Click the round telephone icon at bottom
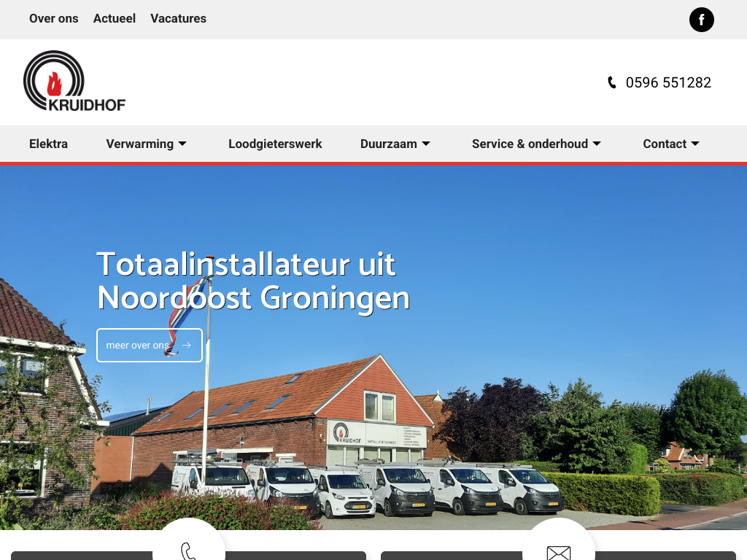This screenshot has width=747, height=560. pos(188,547)
